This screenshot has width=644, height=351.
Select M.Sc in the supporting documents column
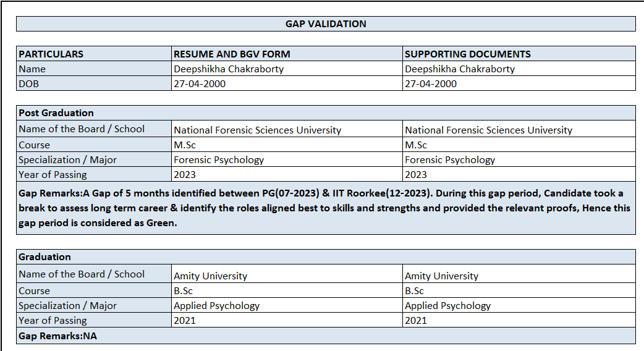tap(416, 145)
